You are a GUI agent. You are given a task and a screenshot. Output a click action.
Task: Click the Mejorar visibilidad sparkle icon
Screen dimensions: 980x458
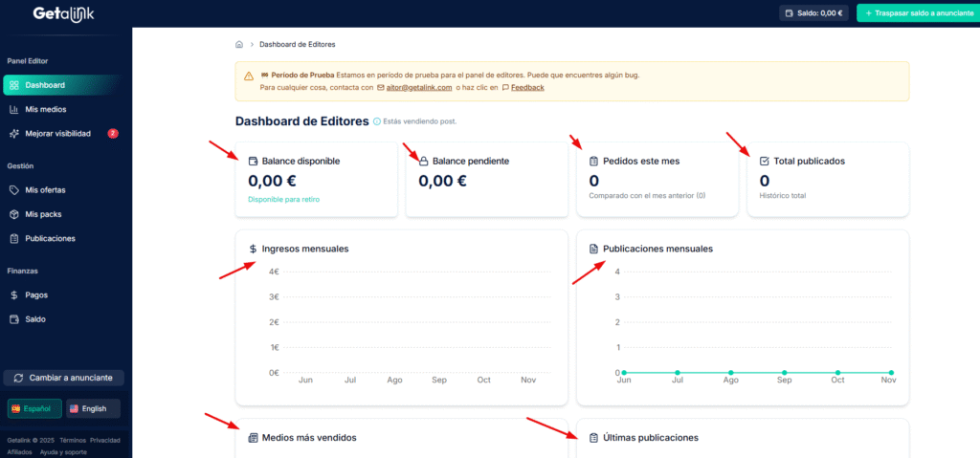point(13,134)
